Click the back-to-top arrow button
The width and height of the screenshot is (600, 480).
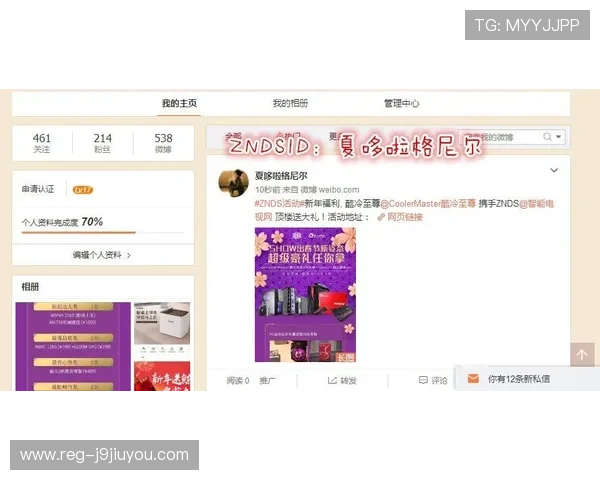click(582, 354)
